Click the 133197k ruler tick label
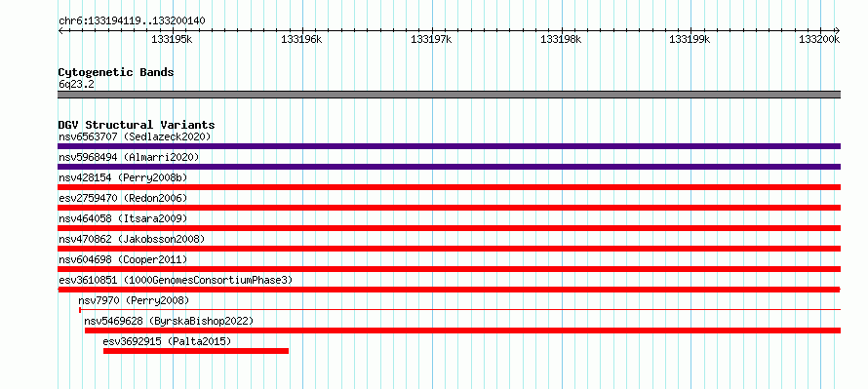 (431, 39)
